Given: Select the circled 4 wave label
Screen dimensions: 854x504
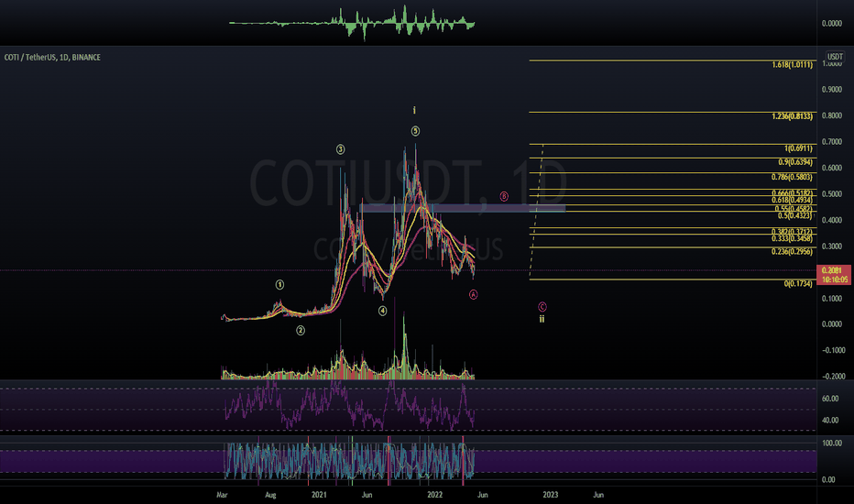Looking at the screenshot, I should (x=383, y=311).
